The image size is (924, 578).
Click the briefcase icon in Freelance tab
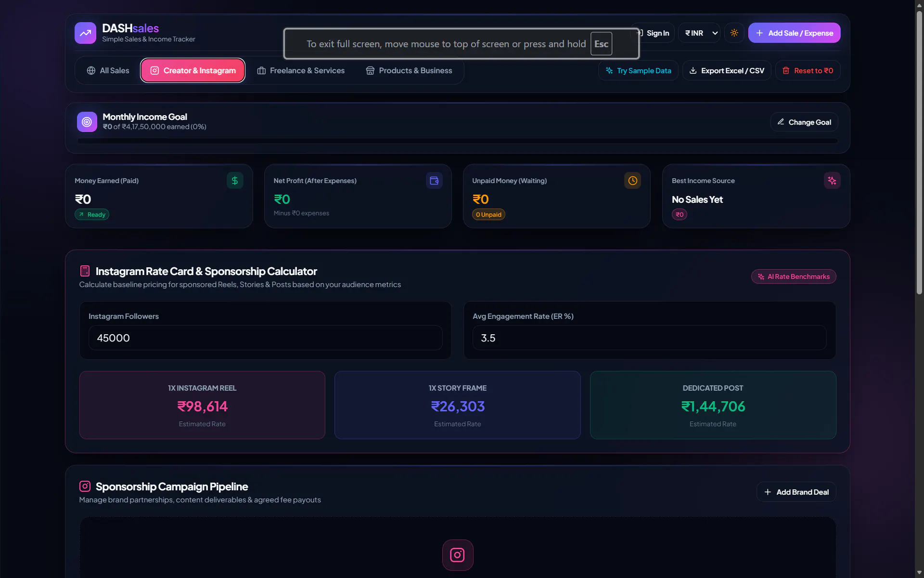261,70
